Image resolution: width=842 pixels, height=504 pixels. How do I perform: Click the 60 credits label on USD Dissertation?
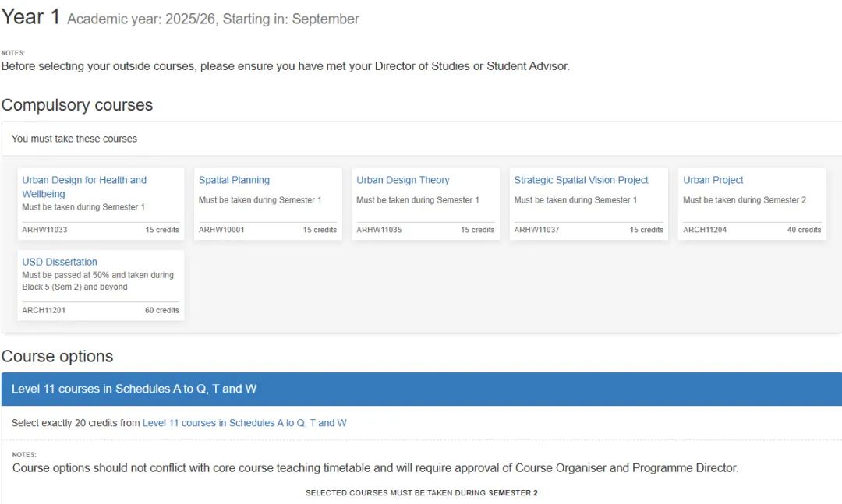tap(162, 310)
